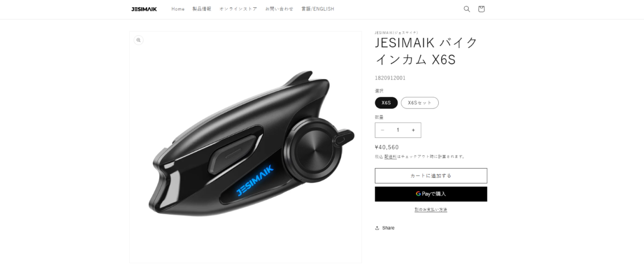644x265 pixels.
Task: Open the Home menu item
Action: 178,9
